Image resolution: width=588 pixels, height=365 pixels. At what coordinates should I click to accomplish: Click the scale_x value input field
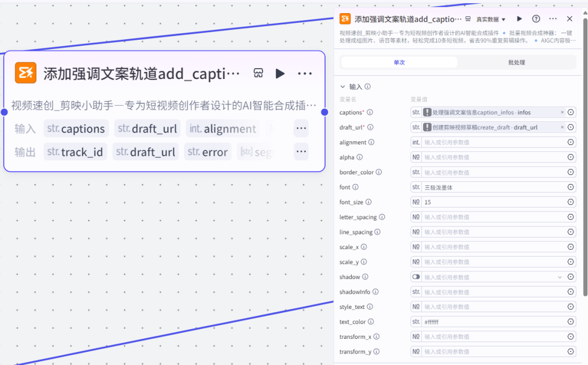click(x=493, y=247)
